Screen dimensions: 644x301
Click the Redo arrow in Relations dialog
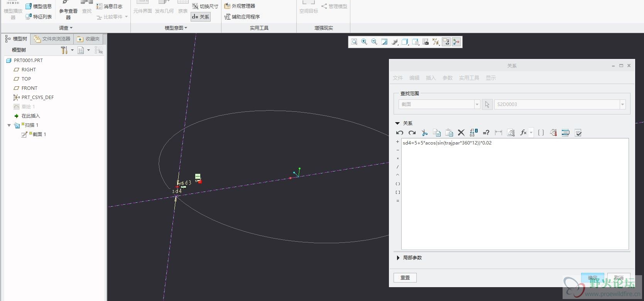(412, 133)
